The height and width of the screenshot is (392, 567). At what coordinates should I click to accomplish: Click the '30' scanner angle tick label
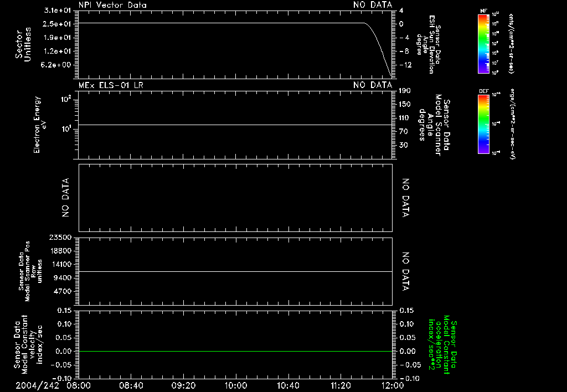point(404,145)
